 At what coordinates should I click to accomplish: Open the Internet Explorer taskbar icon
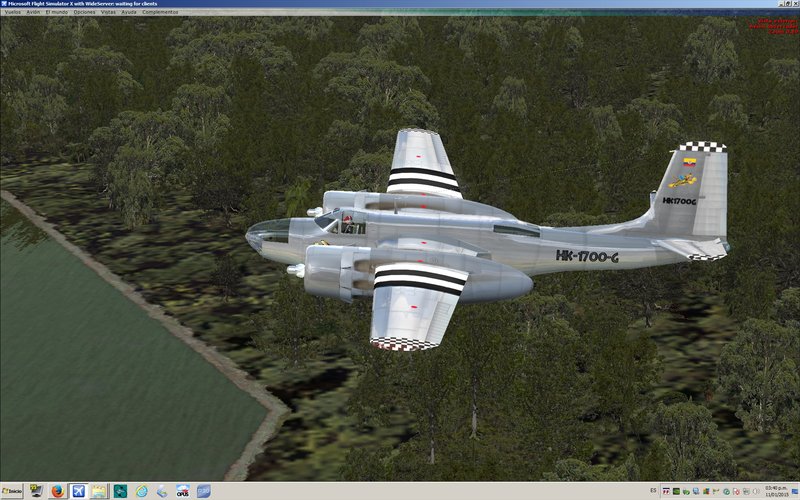point(141,491)
